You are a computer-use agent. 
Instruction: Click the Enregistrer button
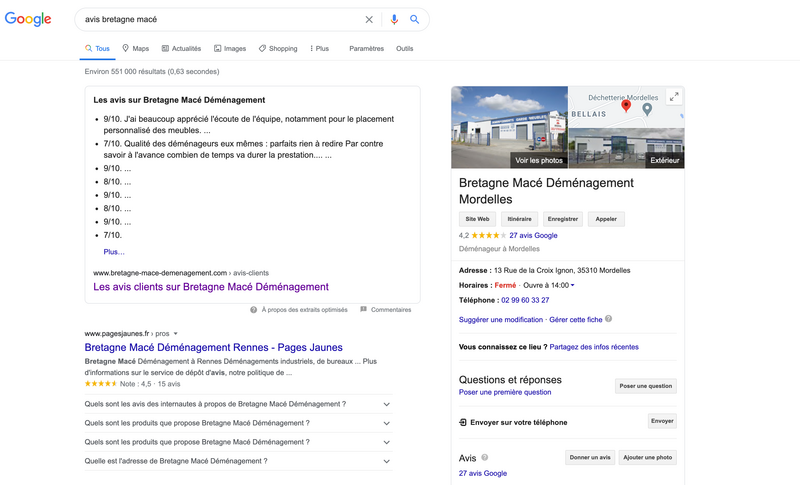[x=563, y=219]
